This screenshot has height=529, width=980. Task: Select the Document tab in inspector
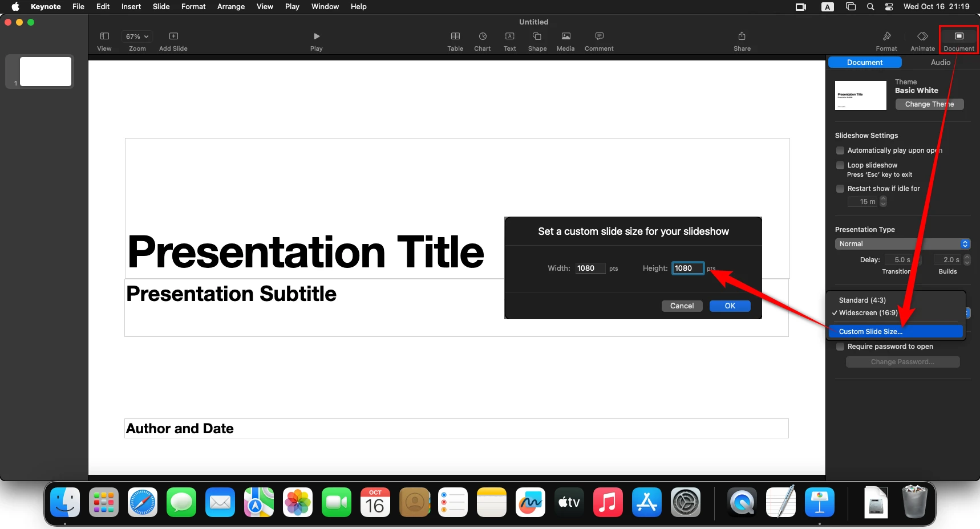click(x=865, y=63)
